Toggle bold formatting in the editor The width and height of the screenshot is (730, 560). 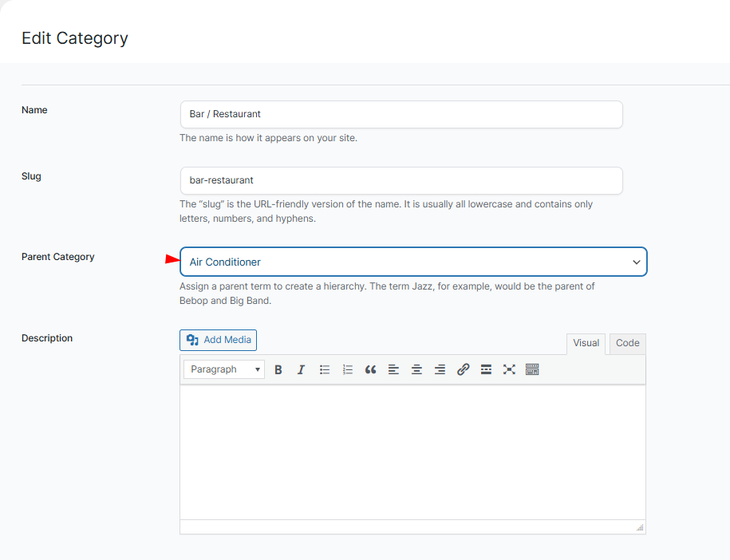click(278, 369)
